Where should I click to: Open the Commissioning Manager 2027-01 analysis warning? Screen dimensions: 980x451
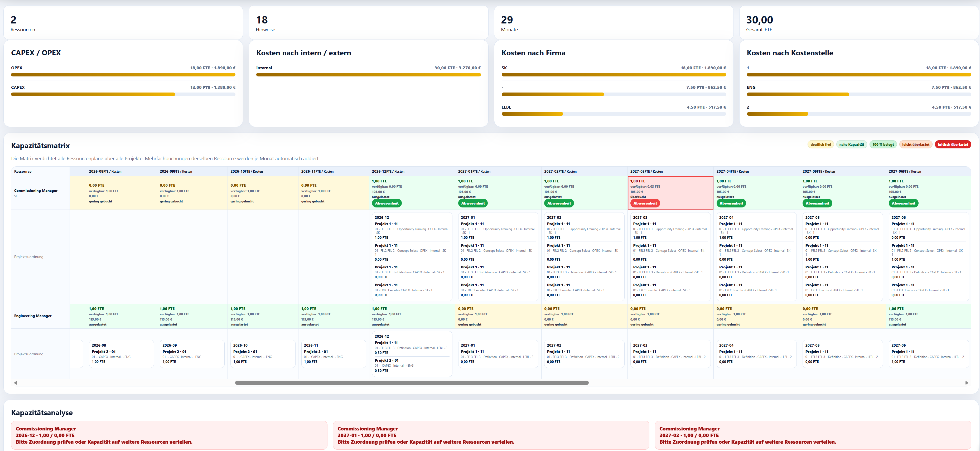coord(491,435)
